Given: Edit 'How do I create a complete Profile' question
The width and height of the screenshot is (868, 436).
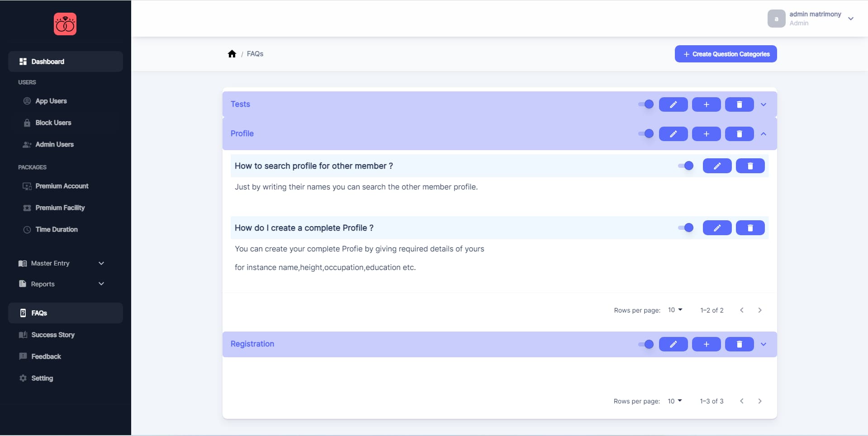Looking at the screenshot, I should [717, 228].
